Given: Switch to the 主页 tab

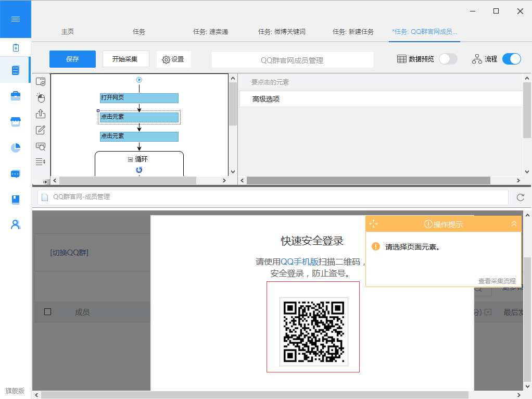Looking at the screenshot, I should (x=68, y=32).
